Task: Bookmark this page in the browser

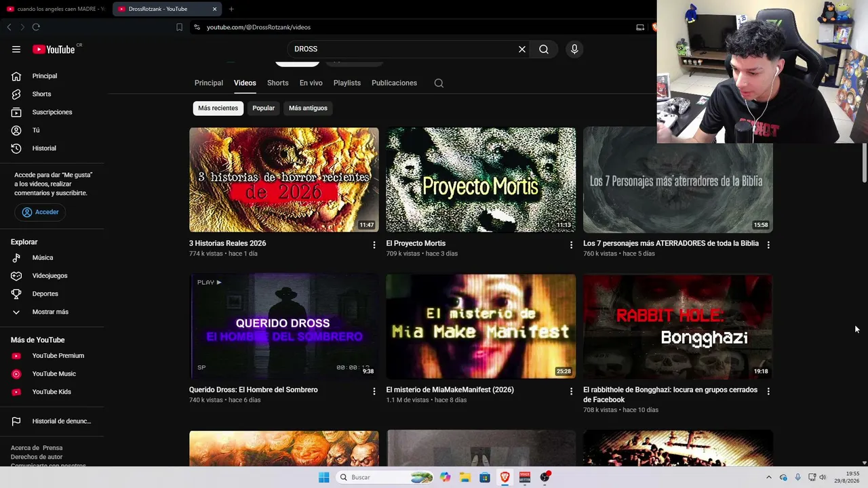Action: 179,27
